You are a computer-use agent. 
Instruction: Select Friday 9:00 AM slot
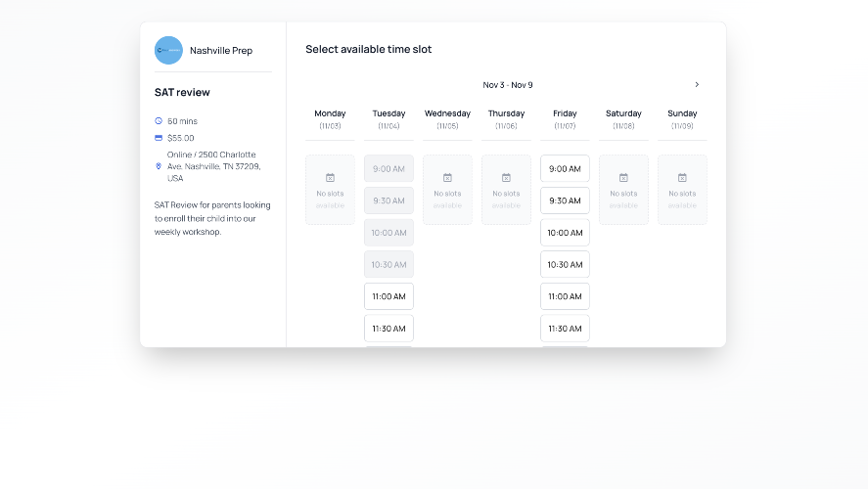click(565, 169)
